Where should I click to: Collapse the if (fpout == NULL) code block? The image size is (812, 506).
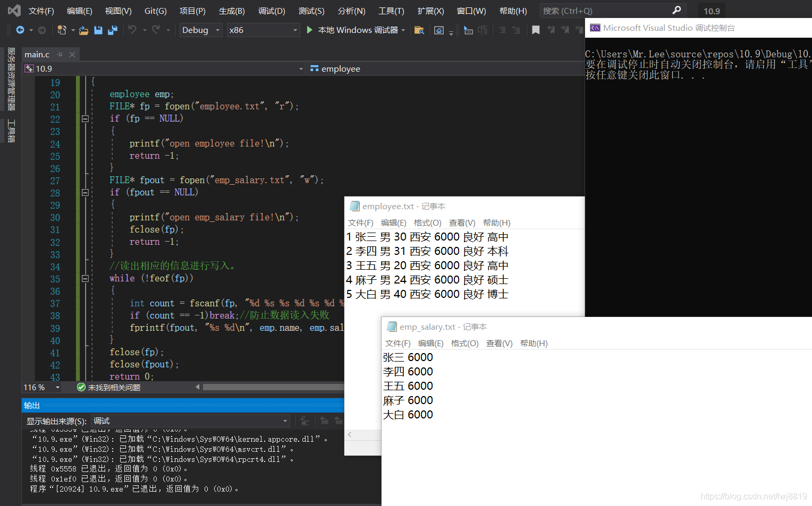coord(85,192)
